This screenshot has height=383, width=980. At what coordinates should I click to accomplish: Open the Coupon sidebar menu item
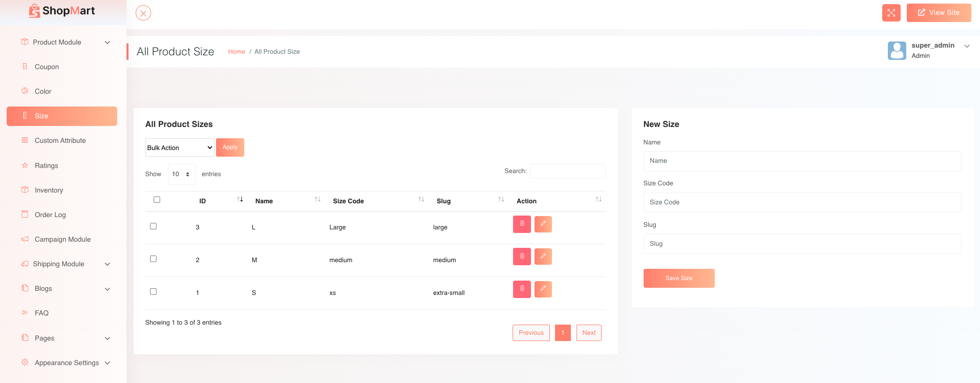pyautogui.click(x=47, y=67)
